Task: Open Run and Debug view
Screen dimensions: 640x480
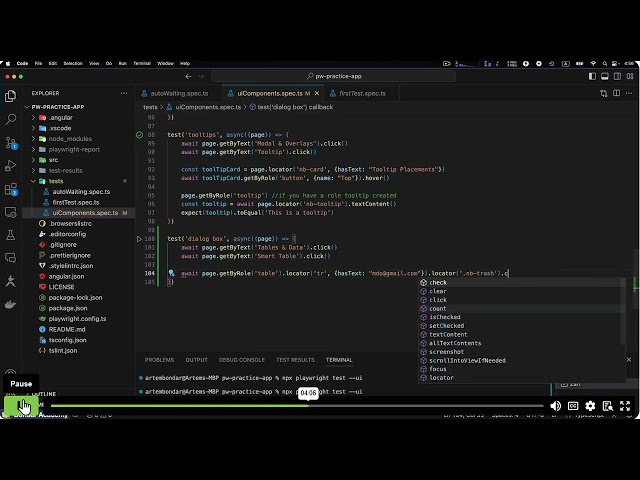Action: click(11, 166)
